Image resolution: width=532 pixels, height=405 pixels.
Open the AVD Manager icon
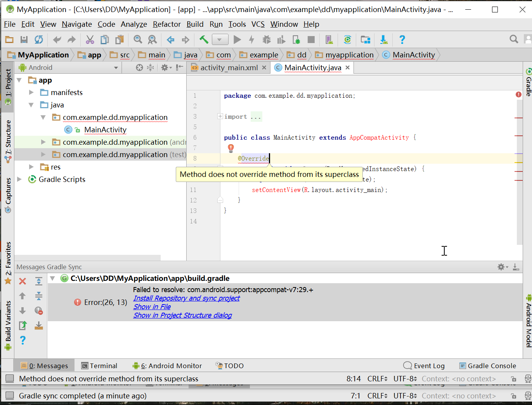329,39
